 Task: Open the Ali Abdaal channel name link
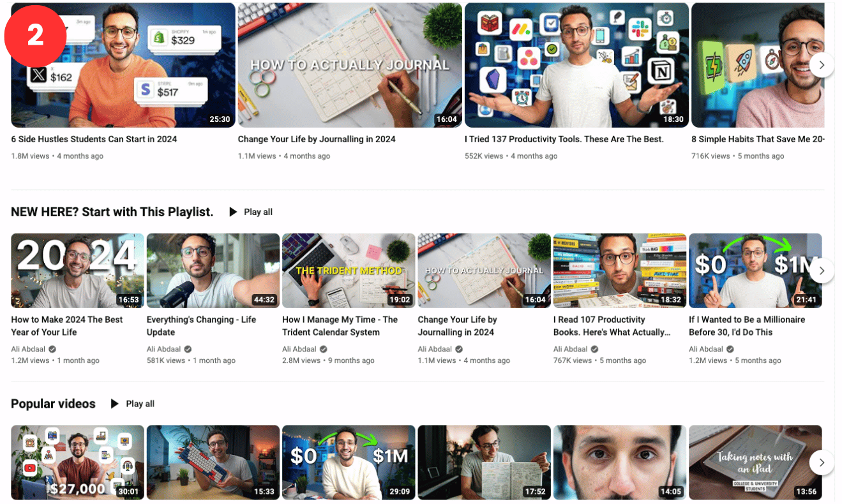(28, 349)
